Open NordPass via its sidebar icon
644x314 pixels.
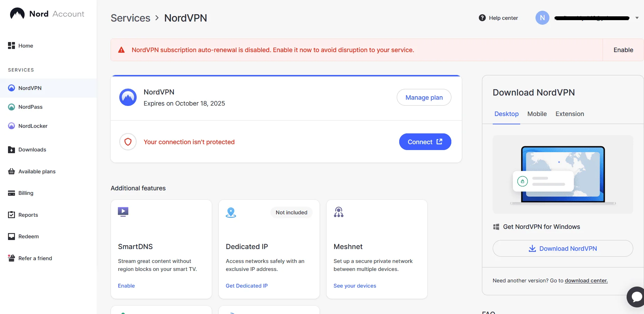11,107
